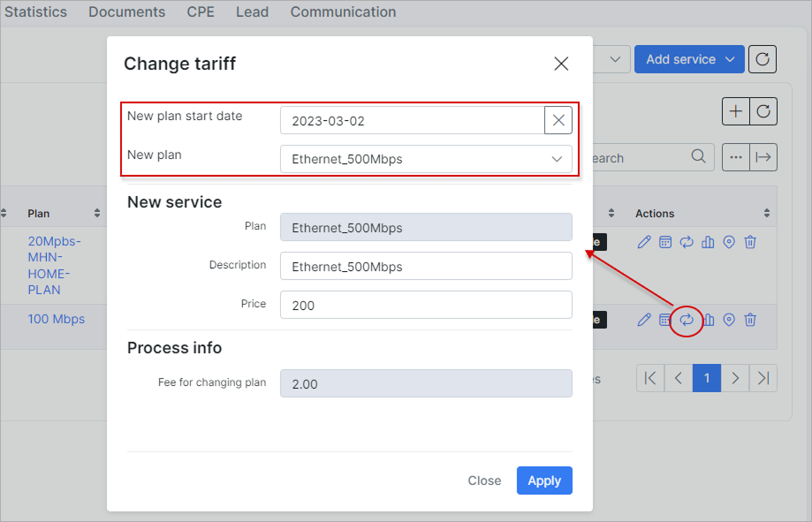Open the New plan dropdown
This screenshot has width=812, height=522.
426,159
